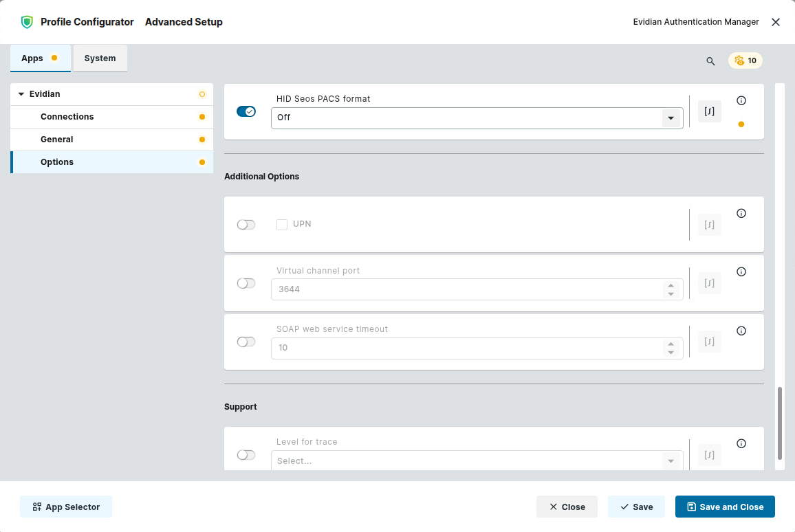This screenshot has width=795, height=532.
Task: Open variable editor for SOAP web service timeout
Action: 709,342
